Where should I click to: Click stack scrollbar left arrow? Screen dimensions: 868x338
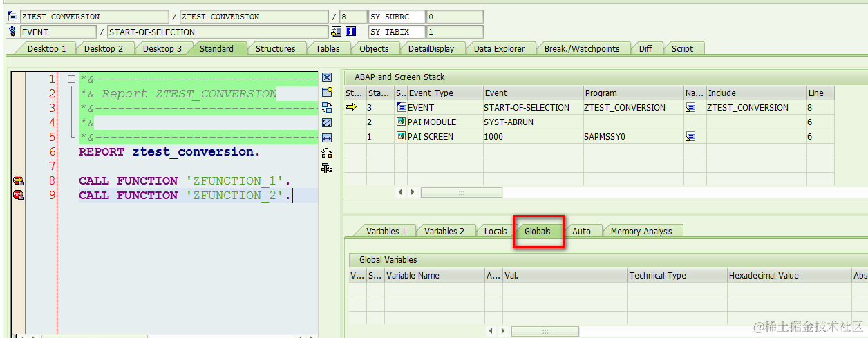400,192
